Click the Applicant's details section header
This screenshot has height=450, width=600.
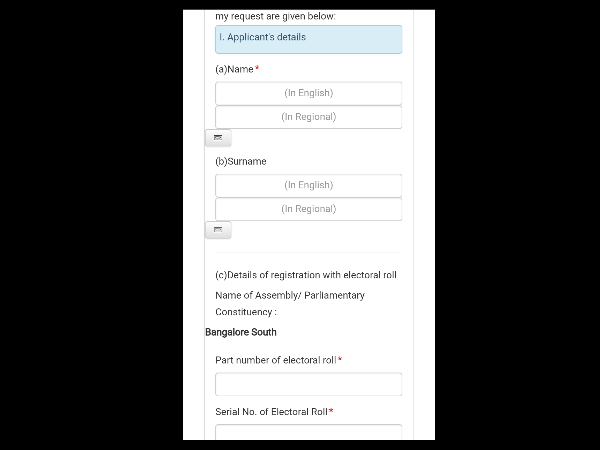[x=308, y=38]
